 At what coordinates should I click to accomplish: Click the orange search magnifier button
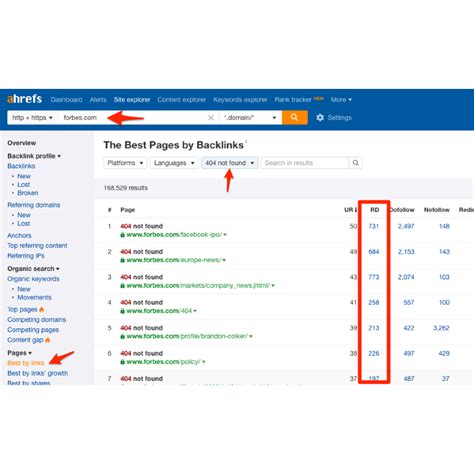294,117
